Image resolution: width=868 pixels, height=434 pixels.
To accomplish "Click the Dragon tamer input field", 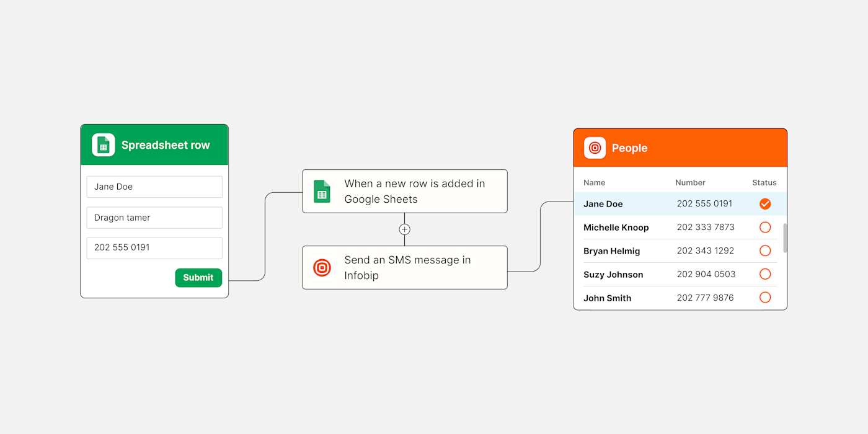I will pyautogui.click(x=154, y=218).
